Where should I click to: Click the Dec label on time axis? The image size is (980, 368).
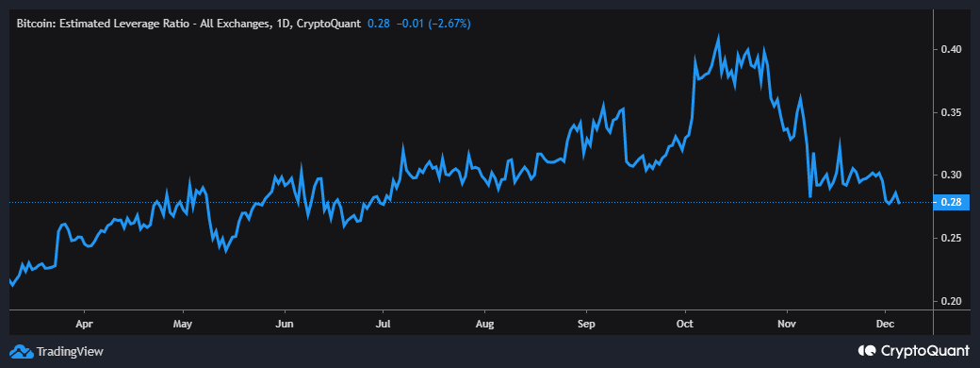[885, 325]
